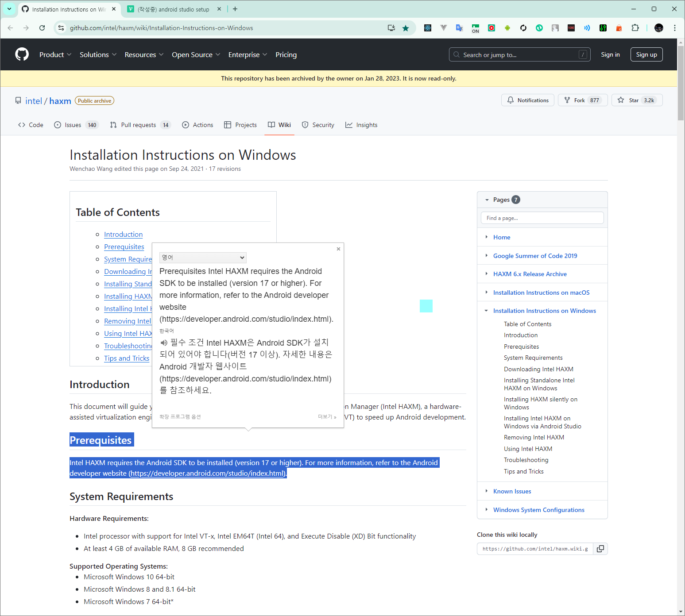Click the bookmark star icon
The image size is (685, 616).
tap(406, 28)
